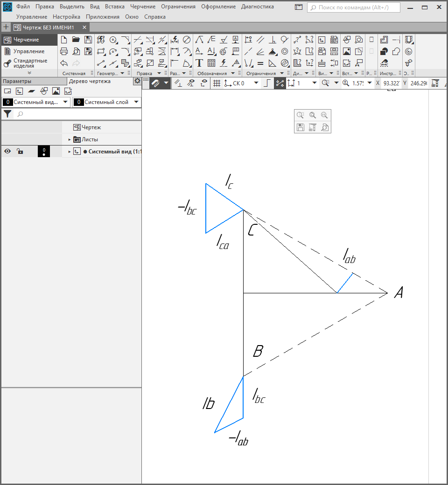Select the Управление toolset button
This screenshot has width=448, height=485.
click(28, 51)
